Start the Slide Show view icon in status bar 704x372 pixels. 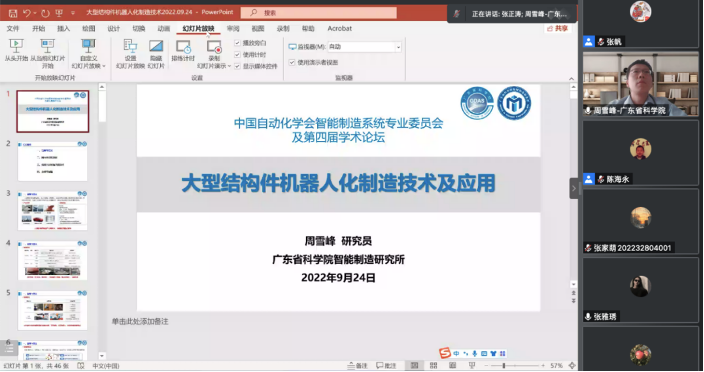tap(472, 366)
